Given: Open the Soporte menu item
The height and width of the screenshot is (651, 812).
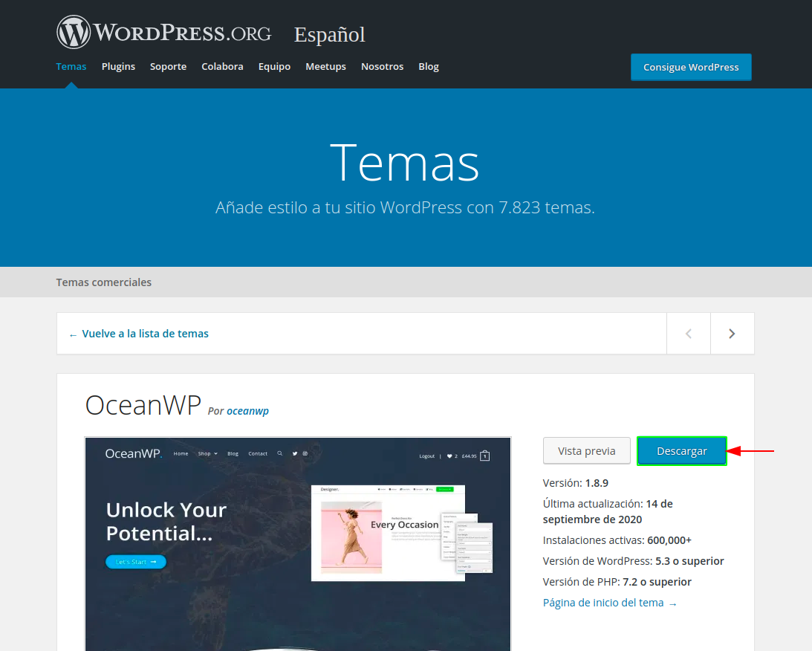Looking at the screenshot, I should (x=169, y=66).
